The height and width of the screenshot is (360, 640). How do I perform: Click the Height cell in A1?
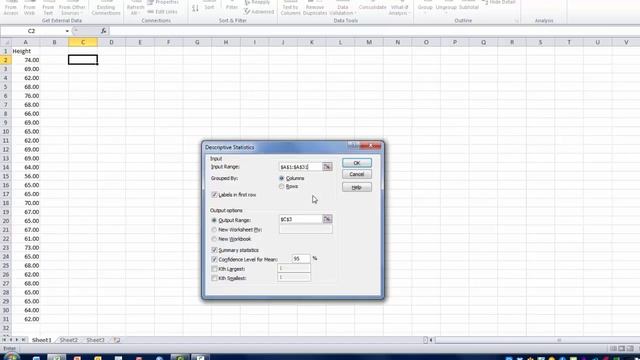point(26,51)
